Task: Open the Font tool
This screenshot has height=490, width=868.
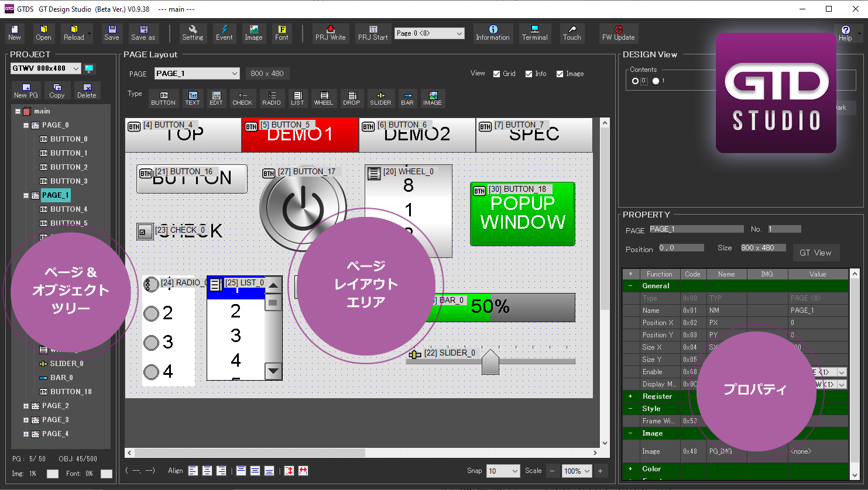Action: (282, 33)
